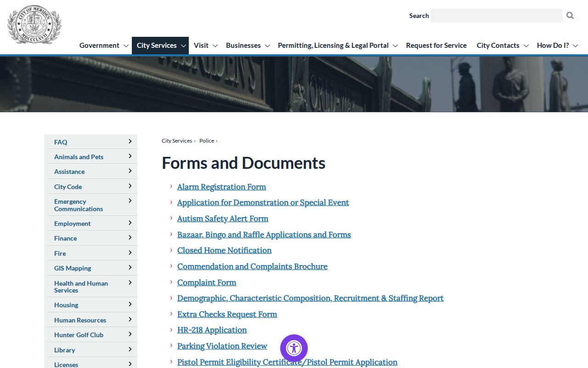This screenshot has height=368, width=588.
Task: Open the HR-218 Application link
Action: pyautogui.click(x=212, y=330)
